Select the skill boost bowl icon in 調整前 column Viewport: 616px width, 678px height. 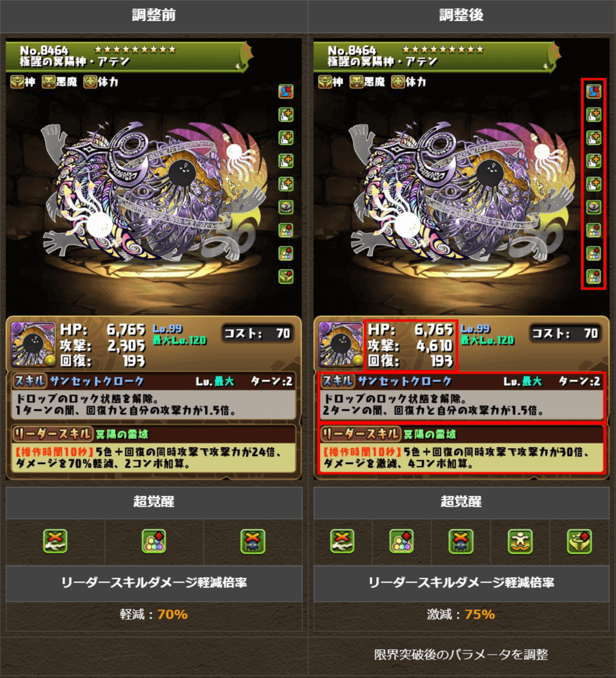(x=286, y=207)
